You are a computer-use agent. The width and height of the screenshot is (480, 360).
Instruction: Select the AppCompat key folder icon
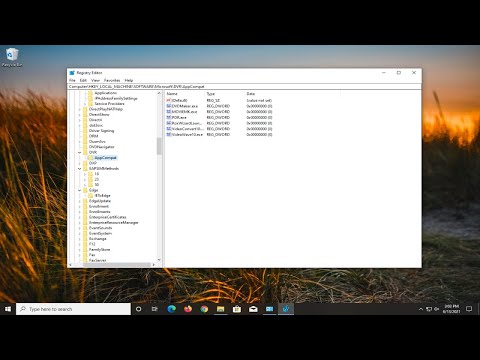[90, 158]
